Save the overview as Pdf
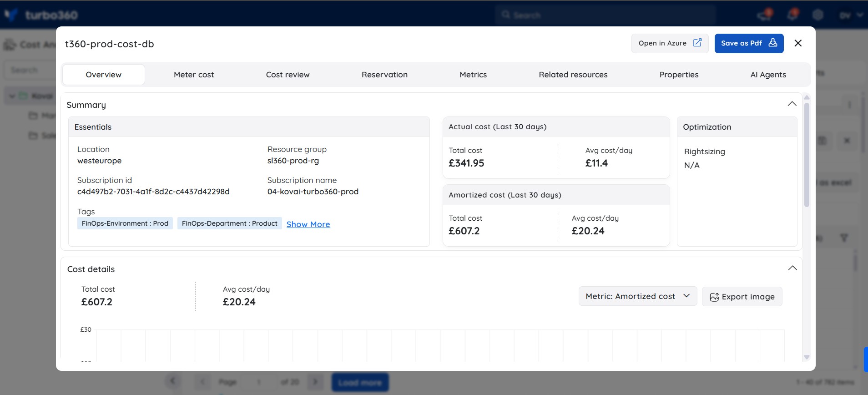The image size is (868, 395). point(749,43)
